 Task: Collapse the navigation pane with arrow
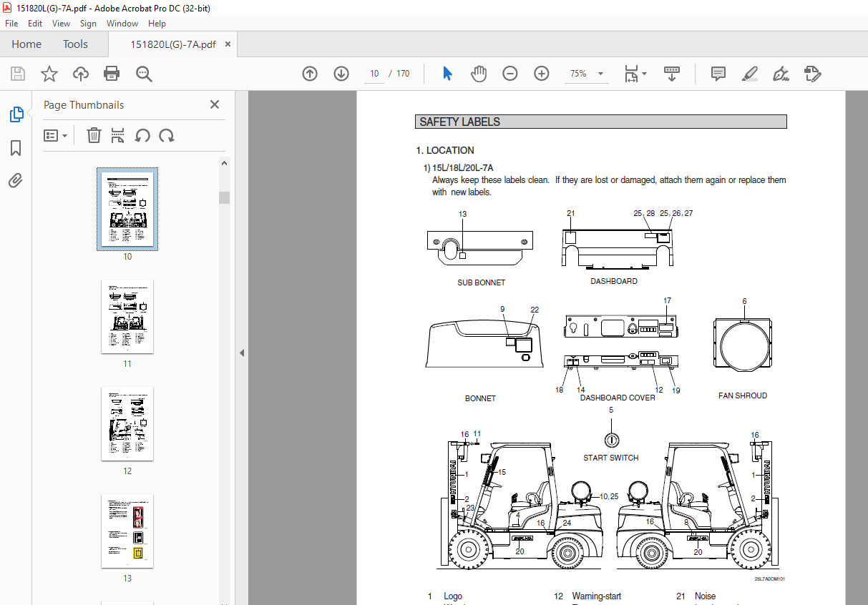[x=242, y=353]
